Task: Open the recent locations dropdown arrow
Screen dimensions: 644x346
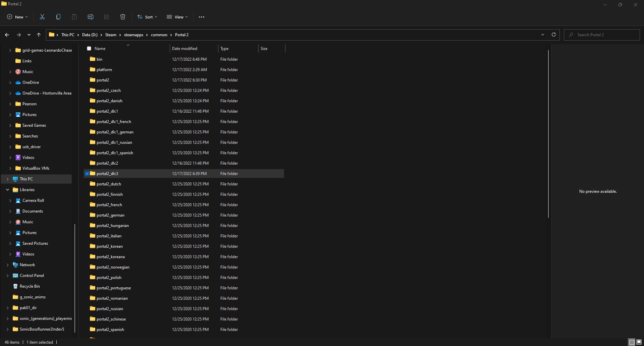Action: pos(29,35)
